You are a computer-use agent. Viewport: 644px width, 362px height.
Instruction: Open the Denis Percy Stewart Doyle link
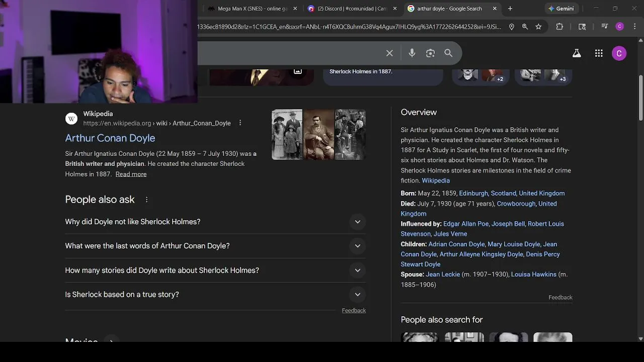[x=480, y=259]
